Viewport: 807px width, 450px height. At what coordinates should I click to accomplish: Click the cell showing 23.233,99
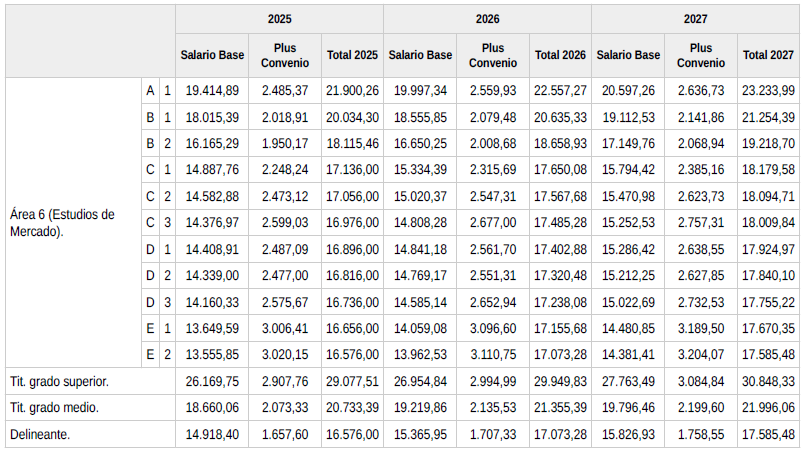[x=768, y=91]
